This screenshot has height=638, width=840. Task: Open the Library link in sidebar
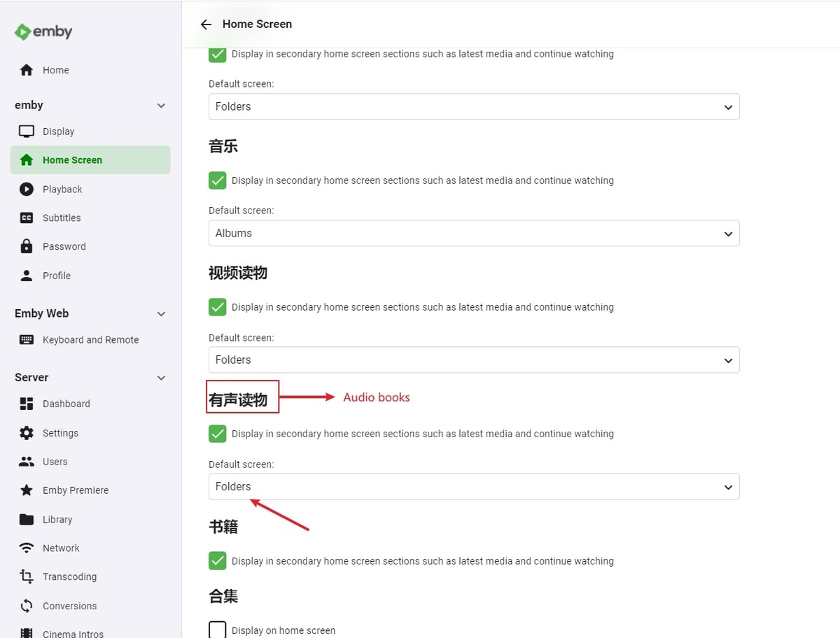(x=57, y=520)
